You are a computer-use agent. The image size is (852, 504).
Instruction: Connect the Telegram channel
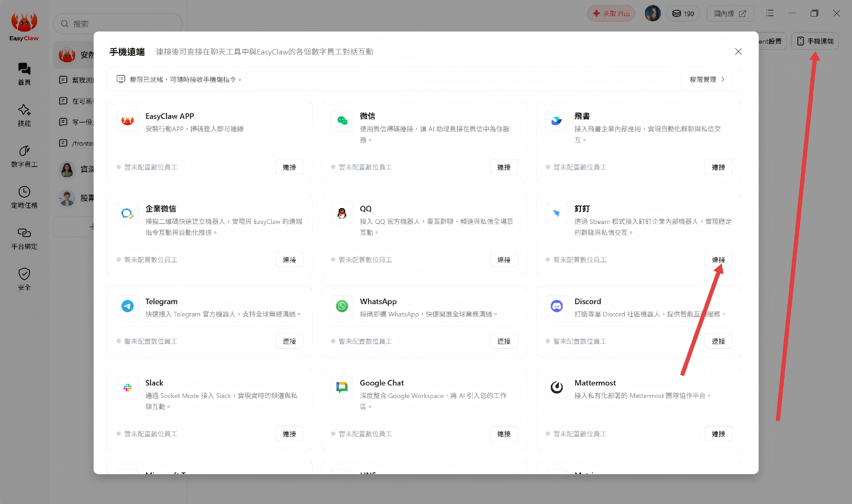(x=289, y=341)
